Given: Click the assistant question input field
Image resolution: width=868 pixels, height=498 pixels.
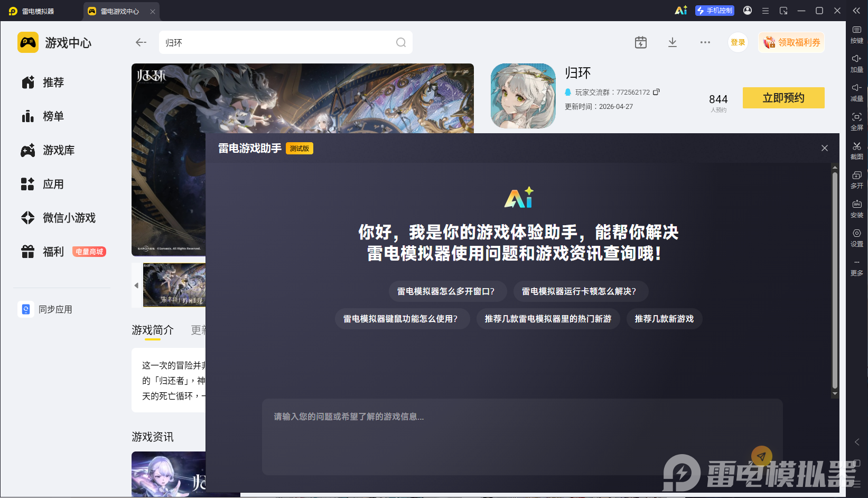Looking at the screenshot, I should [522, 437].
